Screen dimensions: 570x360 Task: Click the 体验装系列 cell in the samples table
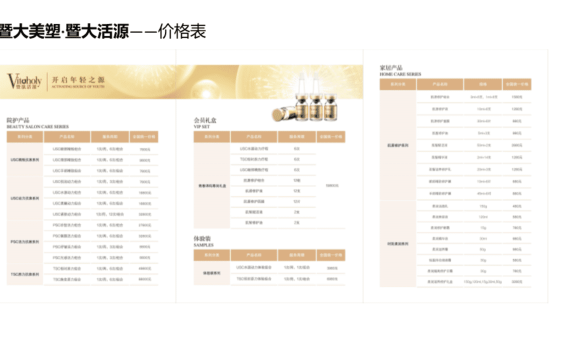[212, 273]
